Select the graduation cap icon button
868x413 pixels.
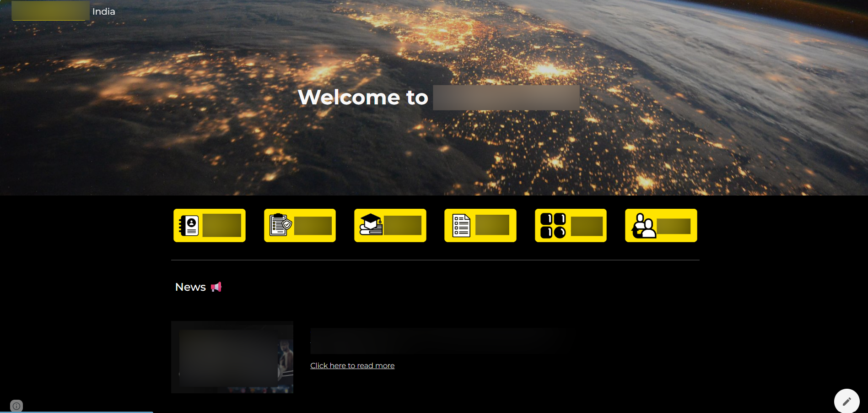tap(371, 225)
